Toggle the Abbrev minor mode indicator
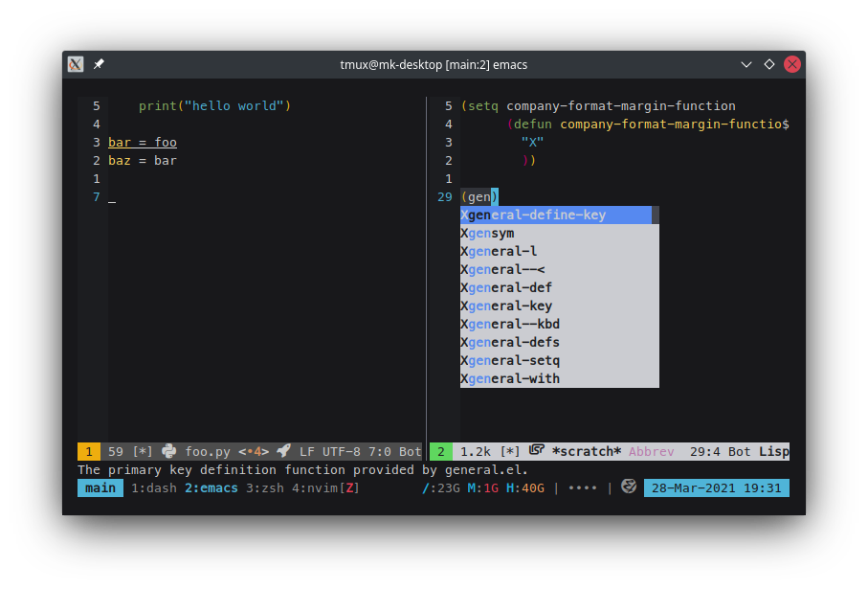The image size is (868, 589). point(651,452)
